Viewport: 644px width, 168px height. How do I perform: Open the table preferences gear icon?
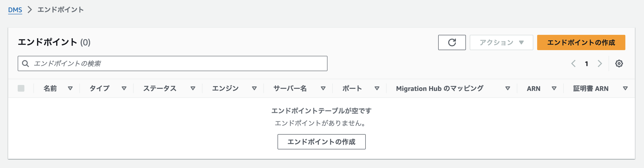tap(619, 63)
